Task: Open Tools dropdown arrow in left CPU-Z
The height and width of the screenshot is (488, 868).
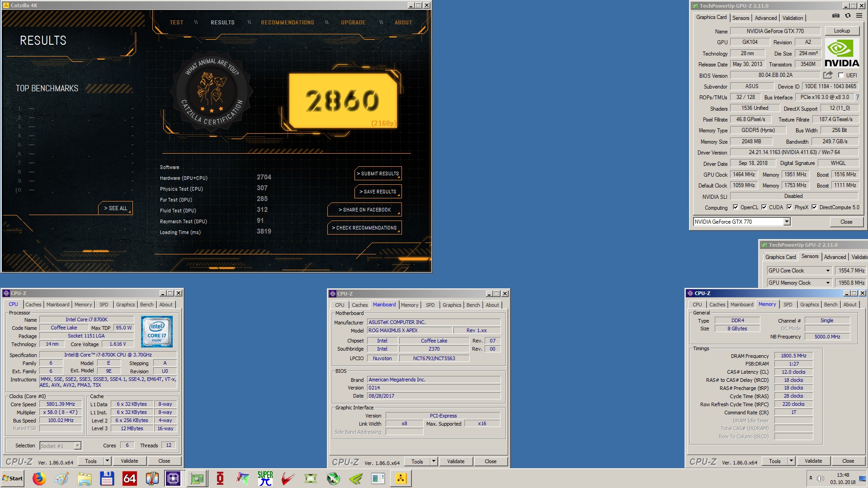Action: [x=108, y=461]
